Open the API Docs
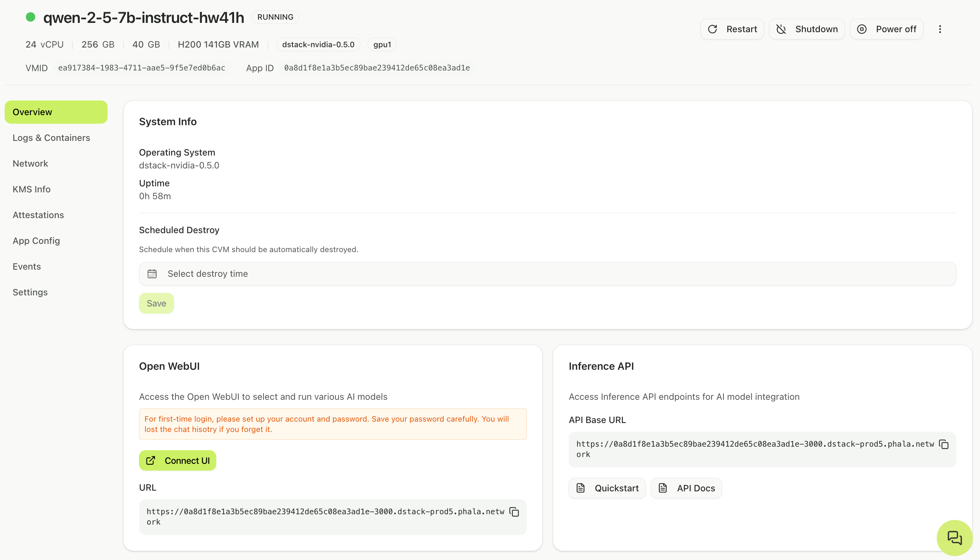 click(x=686, y=488)
